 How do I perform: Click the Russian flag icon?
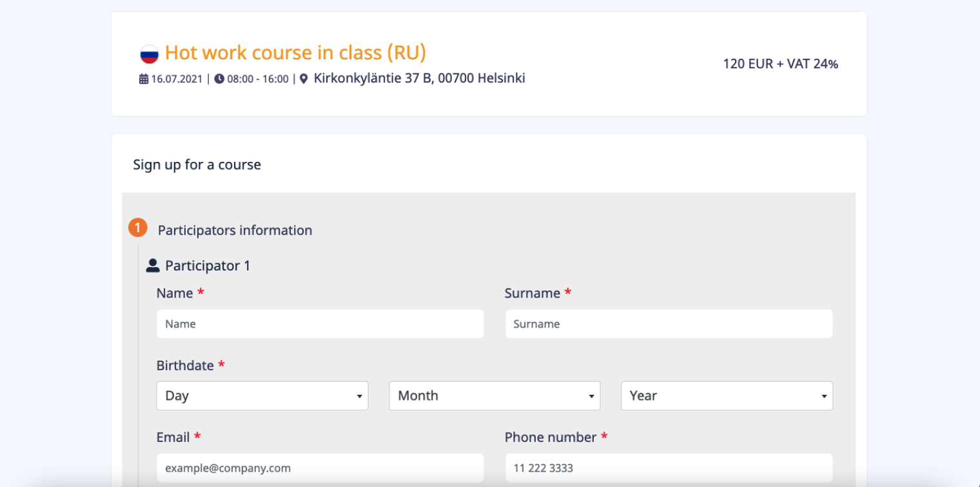(149, 54)
